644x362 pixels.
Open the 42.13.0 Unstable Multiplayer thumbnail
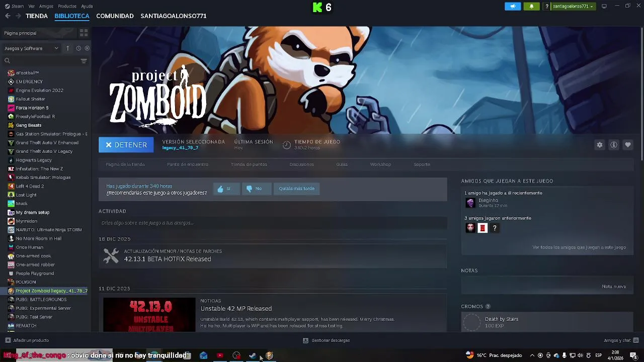tap(149, 315)
